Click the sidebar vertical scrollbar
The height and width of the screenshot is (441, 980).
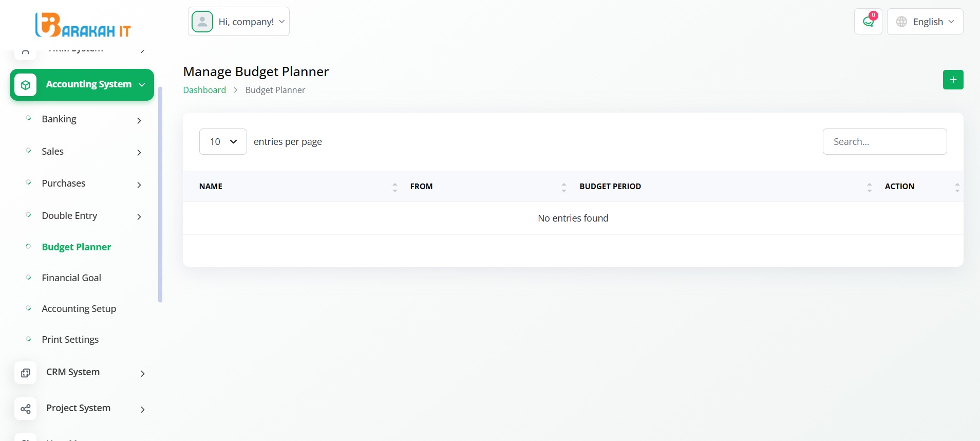[160, 195]
